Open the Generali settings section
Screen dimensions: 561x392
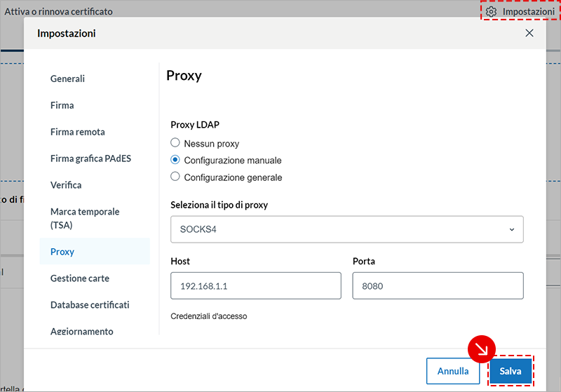[x=67, y=79]
